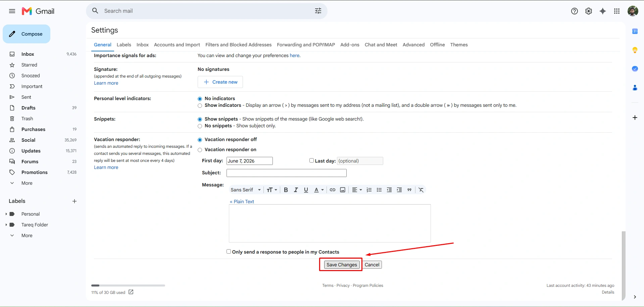Toggle bold in message toolbar

pyautogui.click(x=286, y=190)
